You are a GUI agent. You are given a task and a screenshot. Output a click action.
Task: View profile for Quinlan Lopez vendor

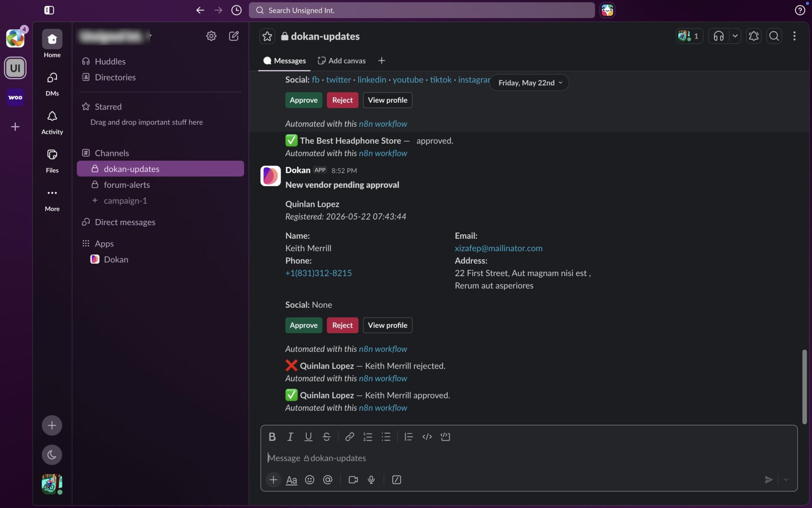(x=387, y=325)
